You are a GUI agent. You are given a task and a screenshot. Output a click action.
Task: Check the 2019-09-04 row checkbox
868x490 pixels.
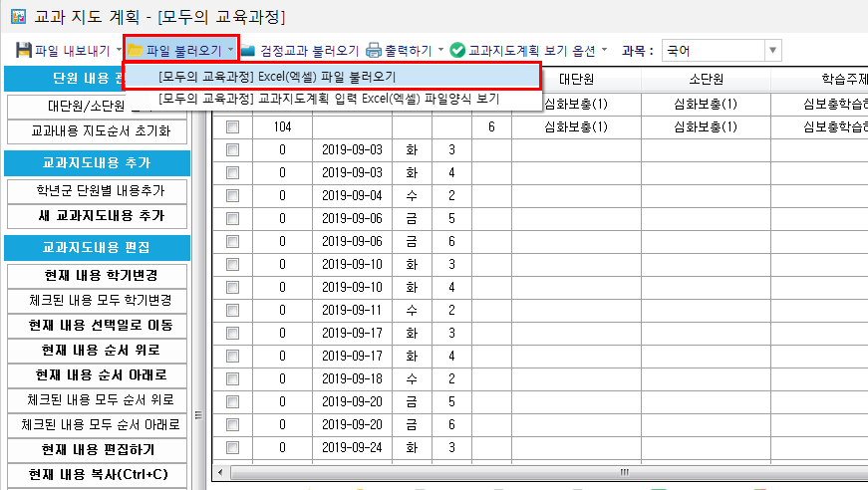tap(232, 196)
